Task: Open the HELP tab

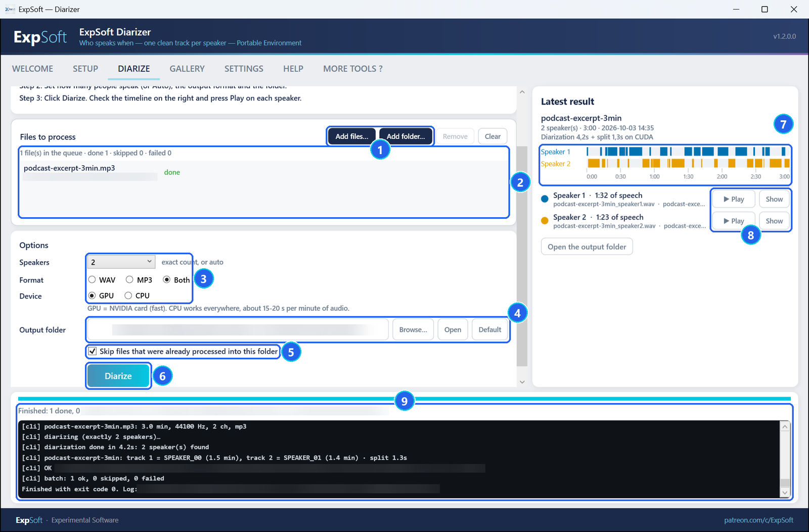Action: click(293, 69)
